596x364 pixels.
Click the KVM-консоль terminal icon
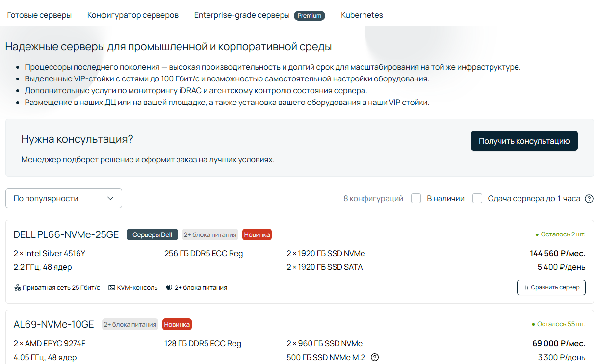[x=111, y=287]
